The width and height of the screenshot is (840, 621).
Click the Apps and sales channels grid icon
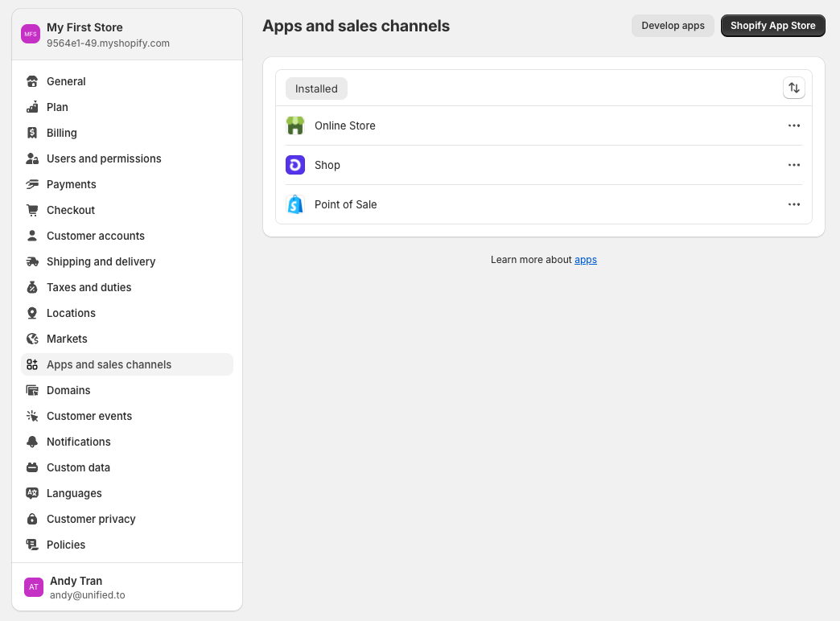click(x=32, y=364)
